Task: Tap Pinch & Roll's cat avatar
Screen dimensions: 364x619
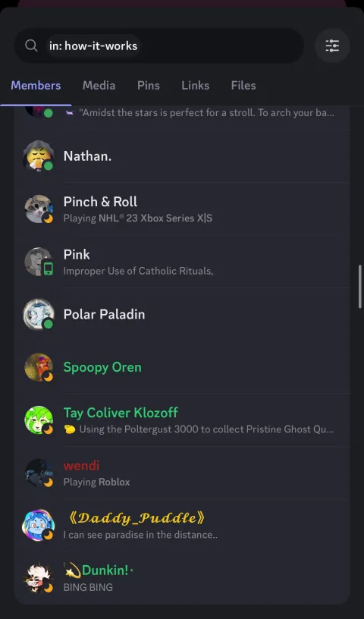Action: tap(39, 209)
